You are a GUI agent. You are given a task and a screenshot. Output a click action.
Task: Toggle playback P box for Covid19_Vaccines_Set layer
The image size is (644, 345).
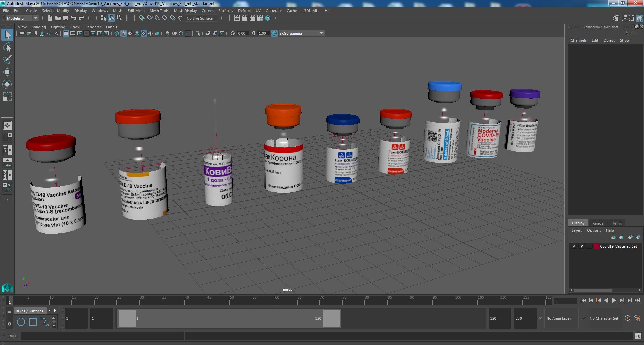(582, 246)
